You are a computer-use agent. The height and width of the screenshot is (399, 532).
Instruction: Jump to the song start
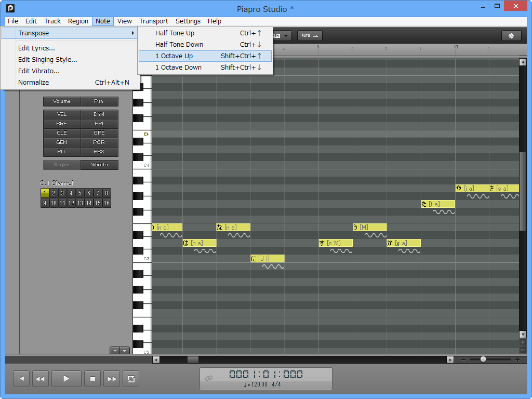coord(21,379)
